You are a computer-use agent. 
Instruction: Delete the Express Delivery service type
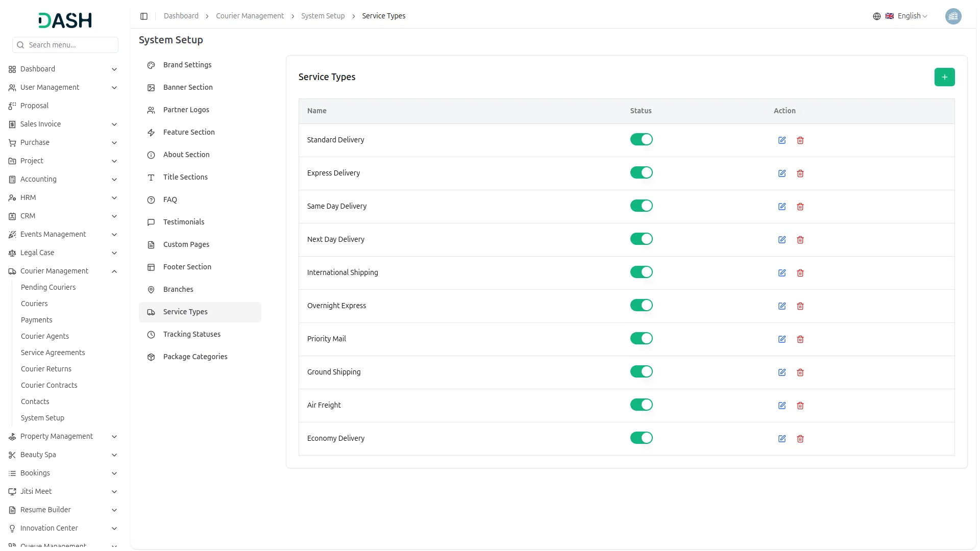pos(800,173)
